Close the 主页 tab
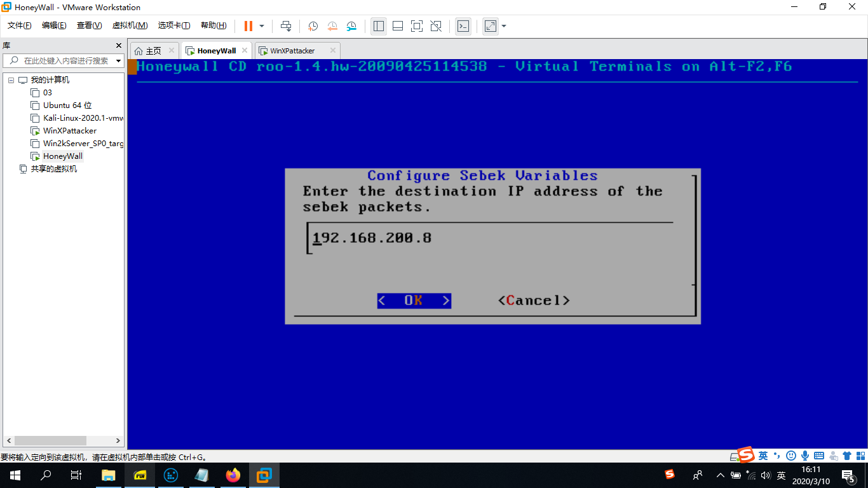 (172, 51)
